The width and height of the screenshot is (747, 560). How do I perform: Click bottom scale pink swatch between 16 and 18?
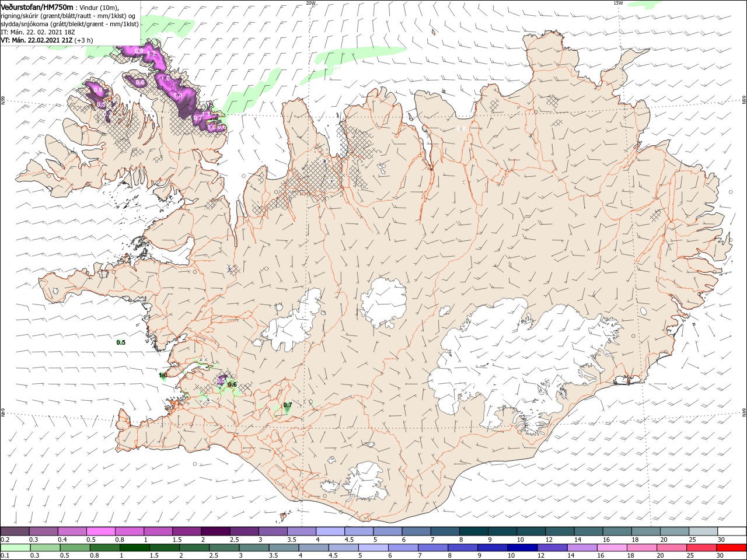pyautogui.click(x=612, y=548)
